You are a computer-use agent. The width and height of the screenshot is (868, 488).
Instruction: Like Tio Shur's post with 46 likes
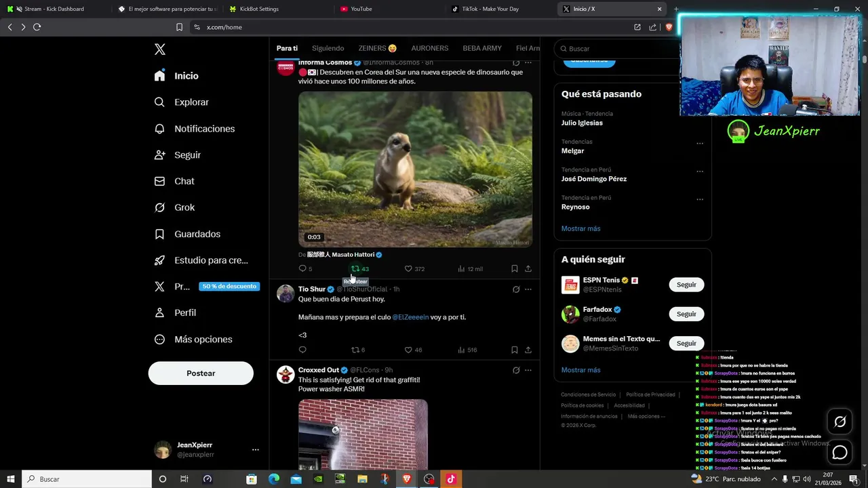pos(413,350)
